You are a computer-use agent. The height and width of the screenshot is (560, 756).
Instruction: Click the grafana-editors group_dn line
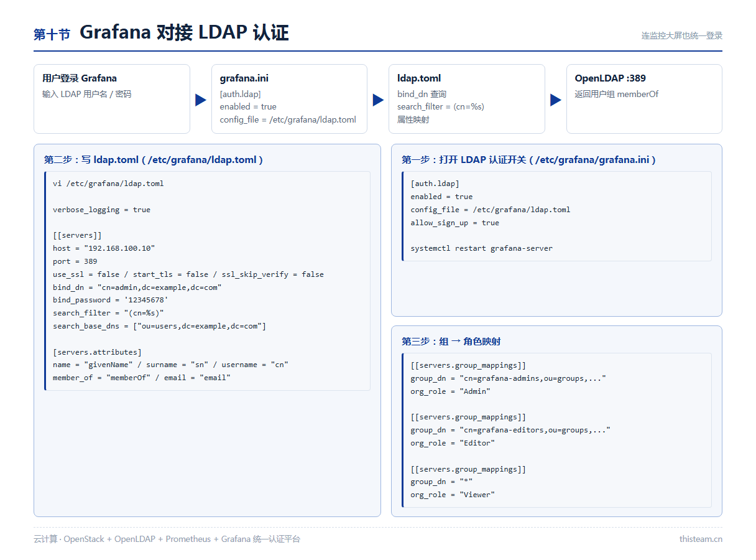tap(510, 430)
